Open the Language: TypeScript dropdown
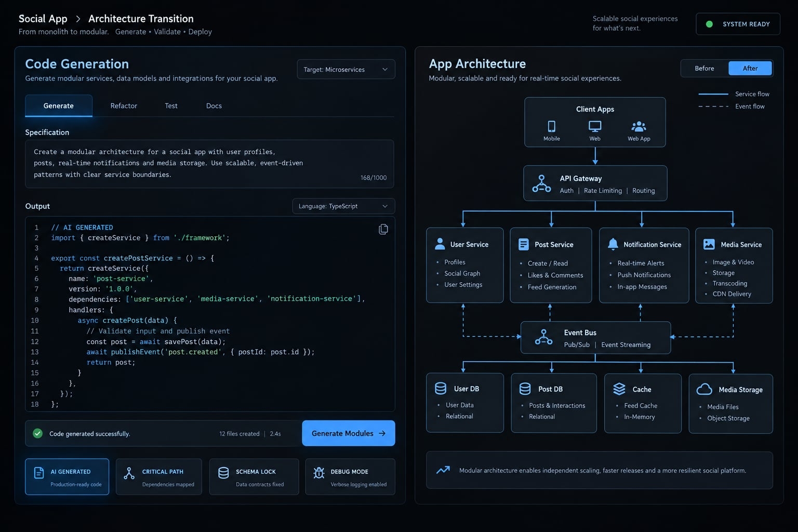Viewport: 798px width, 532px height. click(x=343, y=206)
